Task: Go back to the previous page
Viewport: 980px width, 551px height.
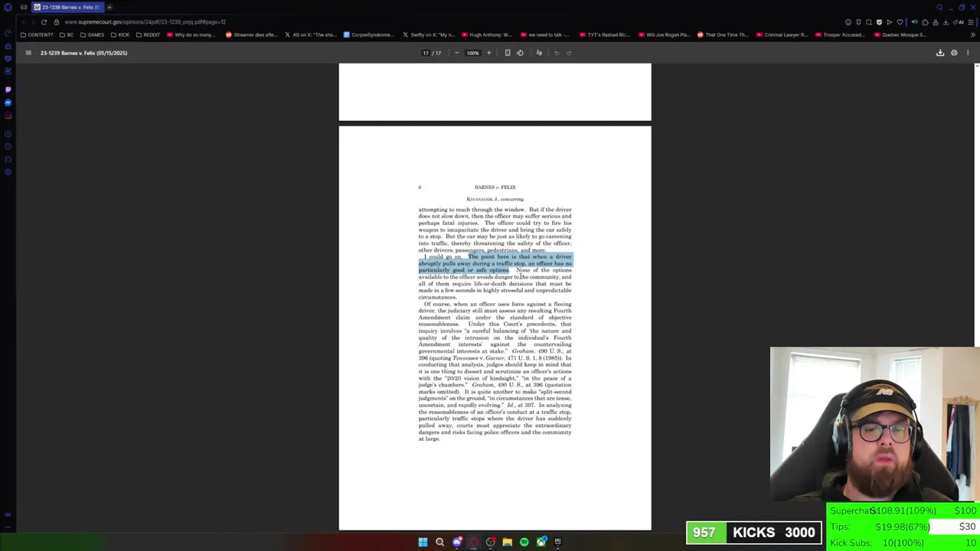Action: coord(23,22)
